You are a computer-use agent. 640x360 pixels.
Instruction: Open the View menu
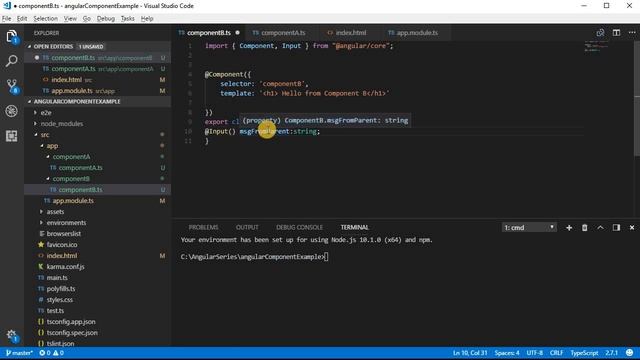tap(70, 19)
